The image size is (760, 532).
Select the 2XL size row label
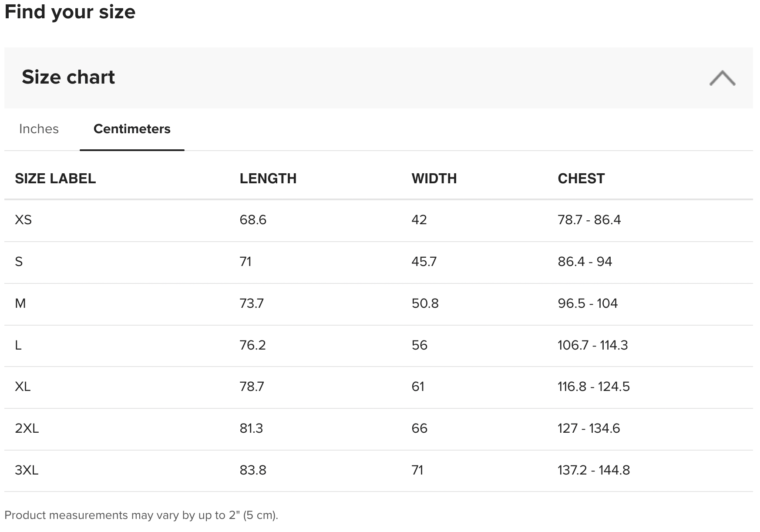[x=27, y=428]
